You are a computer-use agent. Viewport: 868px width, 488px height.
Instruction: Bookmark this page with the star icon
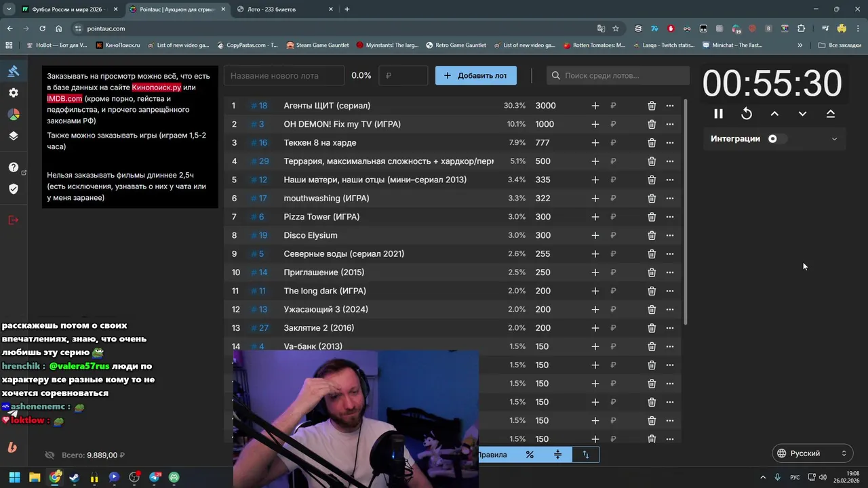tap(616, 28)
